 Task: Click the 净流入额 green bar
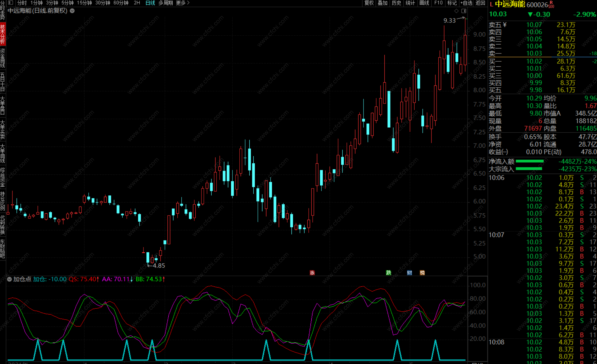[x=529, y=161]
